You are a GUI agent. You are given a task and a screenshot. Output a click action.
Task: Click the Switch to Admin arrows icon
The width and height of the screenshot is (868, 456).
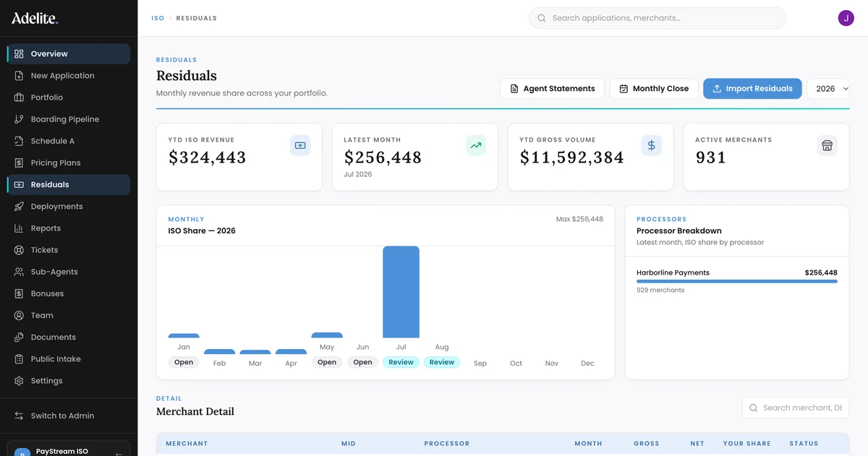point(19,416)
